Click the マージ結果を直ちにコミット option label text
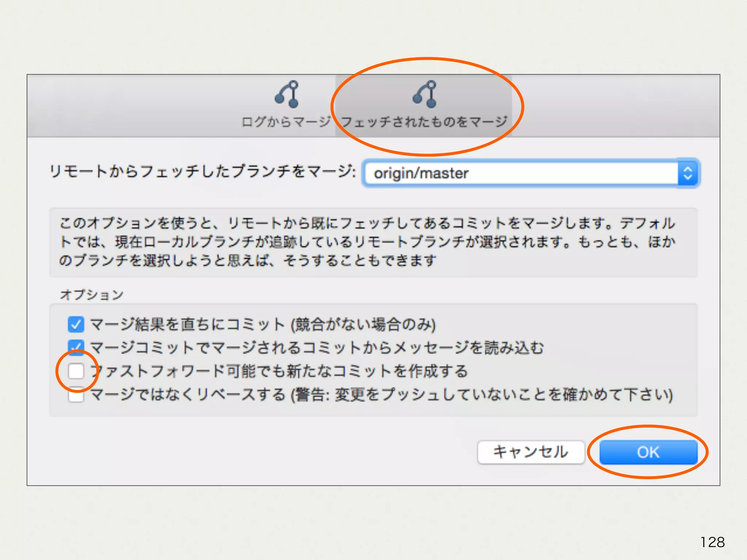 263,324
